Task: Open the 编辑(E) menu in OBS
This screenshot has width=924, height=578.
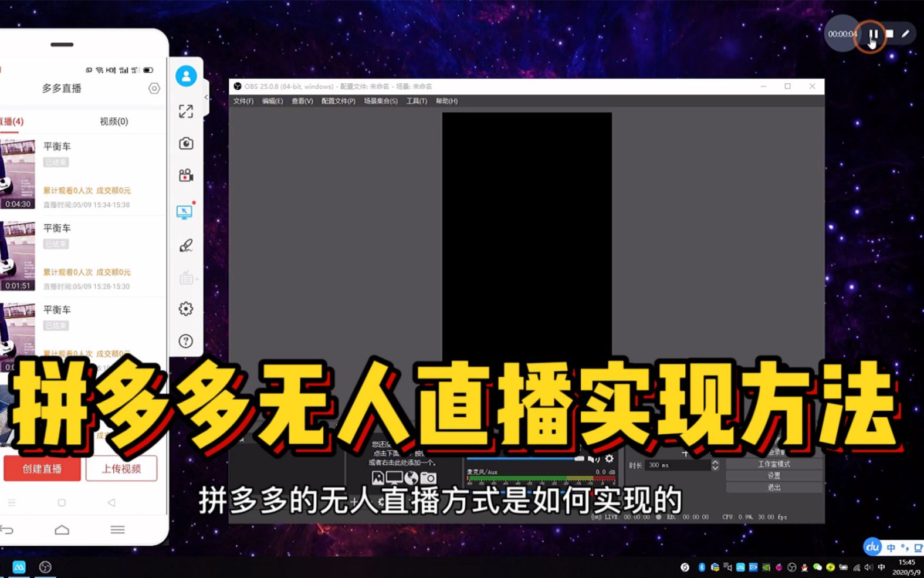Action: [272, 101]
